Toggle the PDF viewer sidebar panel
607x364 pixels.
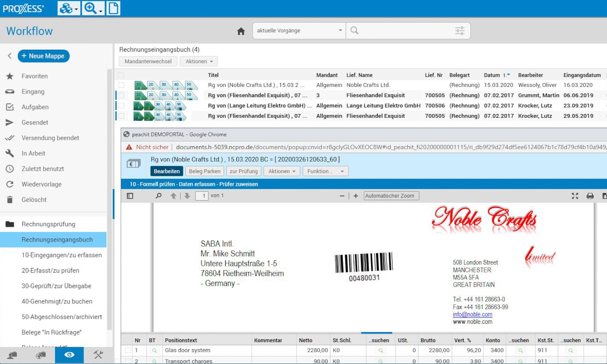click(130, 196)
